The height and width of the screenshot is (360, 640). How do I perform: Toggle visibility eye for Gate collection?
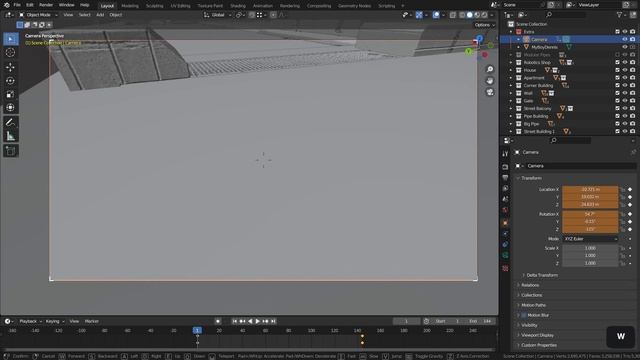(x=624, y=100)
